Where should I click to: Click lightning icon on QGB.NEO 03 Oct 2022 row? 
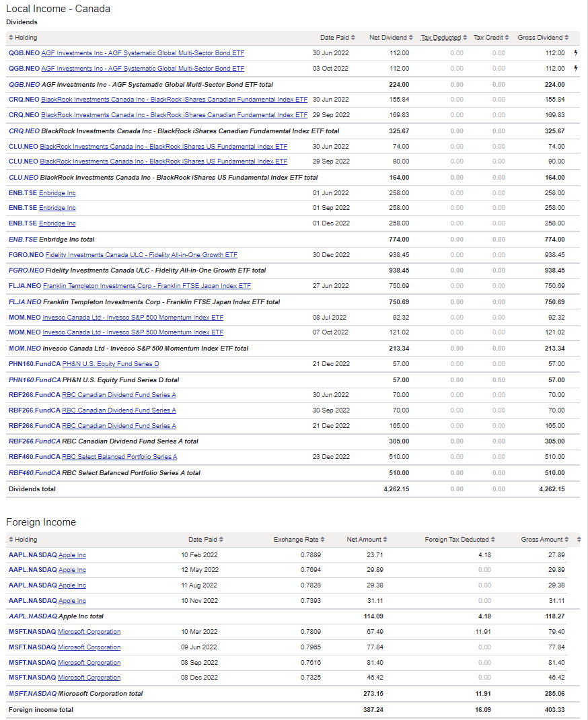[x=576, y=69]
